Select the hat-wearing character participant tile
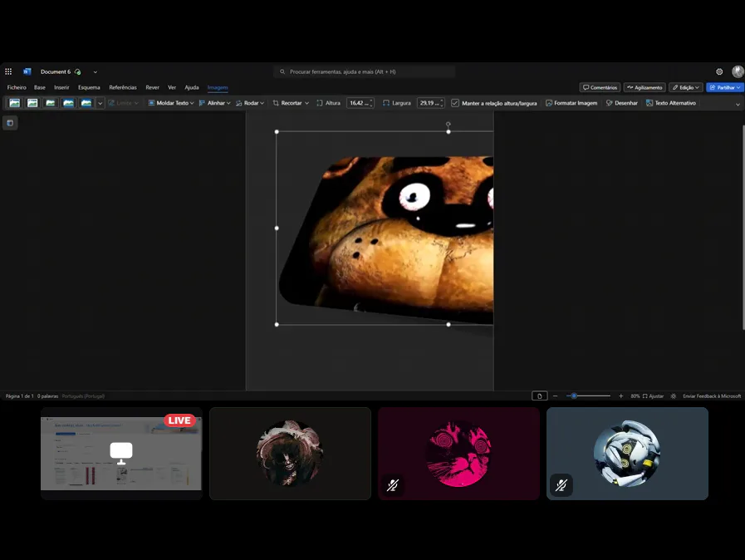Image resolution: width=745 pixels, height=560 pixels. (x=290, y=454)
